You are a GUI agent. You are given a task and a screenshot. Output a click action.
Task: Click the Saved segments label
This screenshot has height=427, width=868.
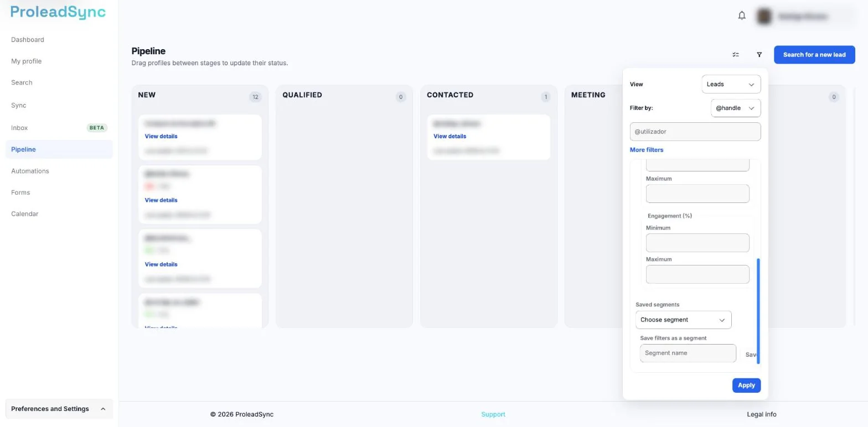click(657, 305)
